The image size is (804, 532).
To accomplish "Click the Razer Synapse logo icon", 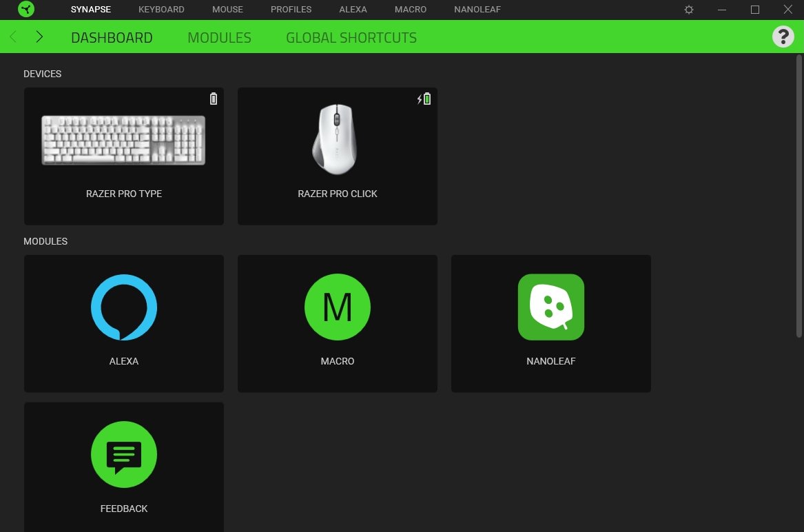I will click(26, 9).
